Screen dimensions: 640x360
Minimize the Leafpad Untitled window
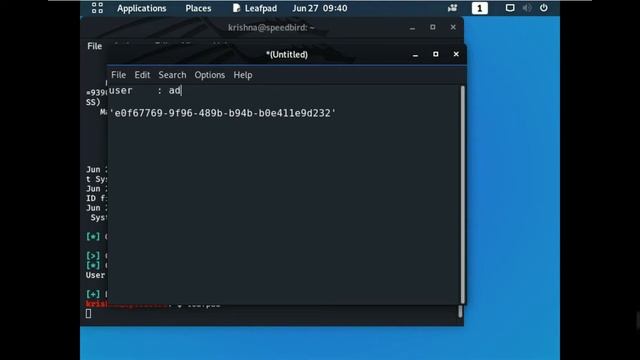415,55
